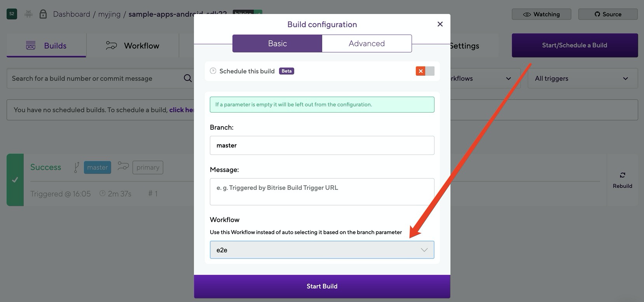644x302 pixels.
Task: Click the clock icon beside Schedule this build
Action: click(213, 71)
